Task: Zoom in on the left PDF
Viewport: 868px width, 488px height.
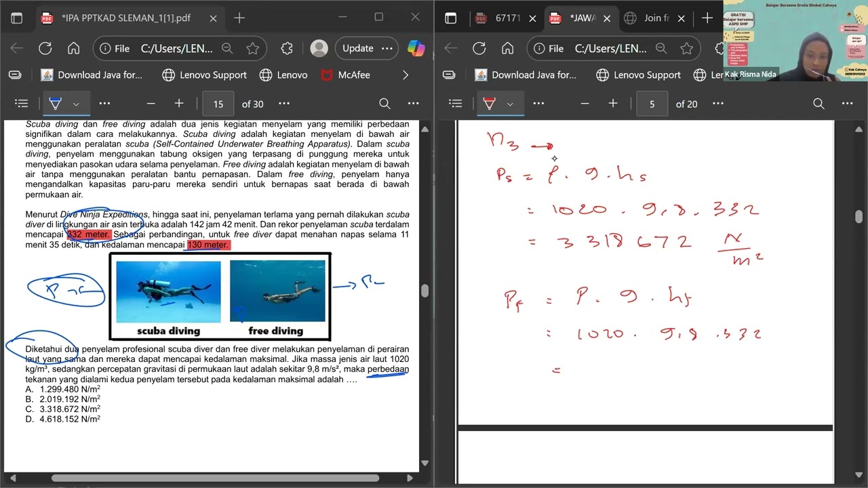Action: click(179, 104)
